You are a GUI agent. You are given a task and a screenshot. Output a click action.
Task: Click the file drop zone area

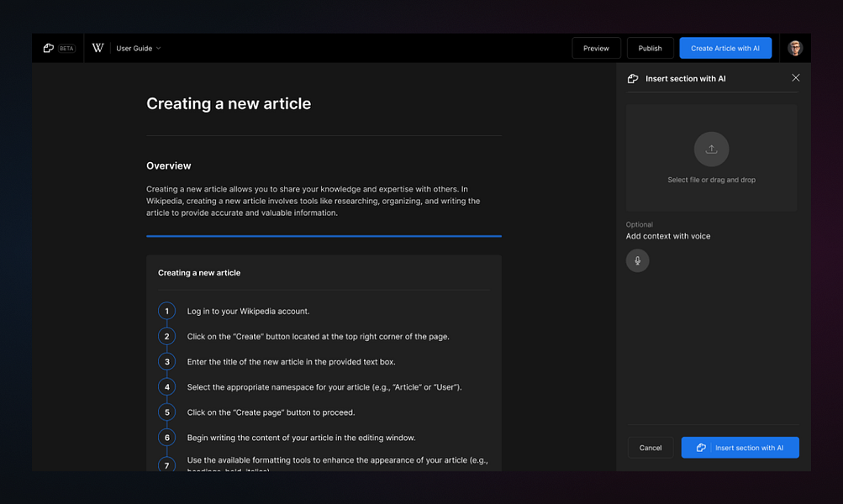[711, 157]
